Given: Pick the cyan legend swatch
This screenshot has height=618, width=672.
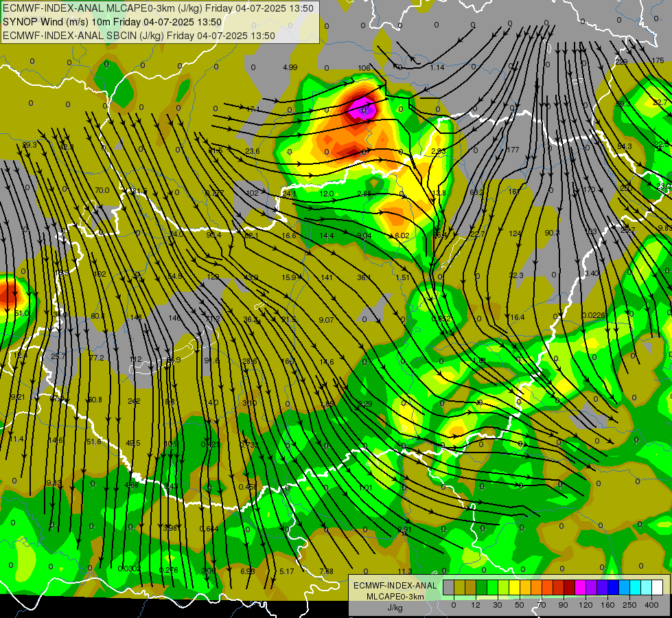Looking at the screenshot, I should pyautogui.click(x=635, y=587).
